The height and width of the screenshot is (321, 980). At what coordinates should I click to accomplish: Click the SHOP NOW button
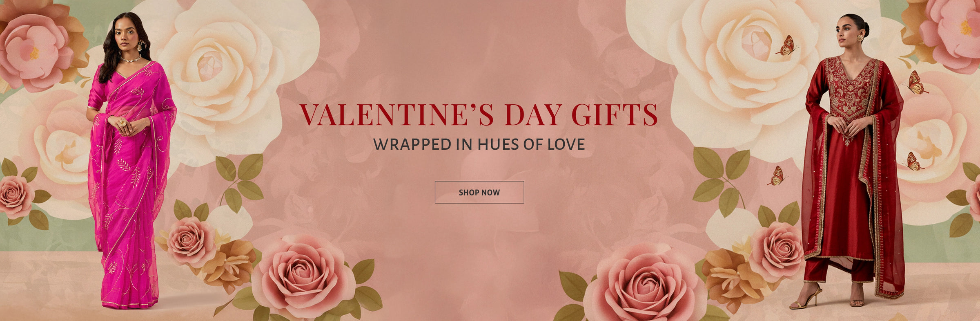[x=479, y=192]
